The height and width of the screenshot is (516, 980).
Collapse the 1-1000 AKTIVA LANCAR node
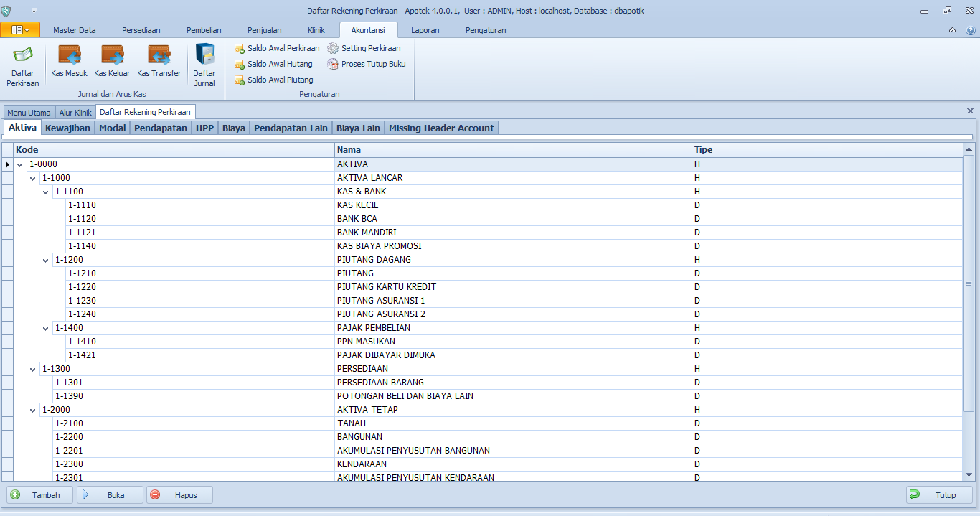tap(33, 179)
